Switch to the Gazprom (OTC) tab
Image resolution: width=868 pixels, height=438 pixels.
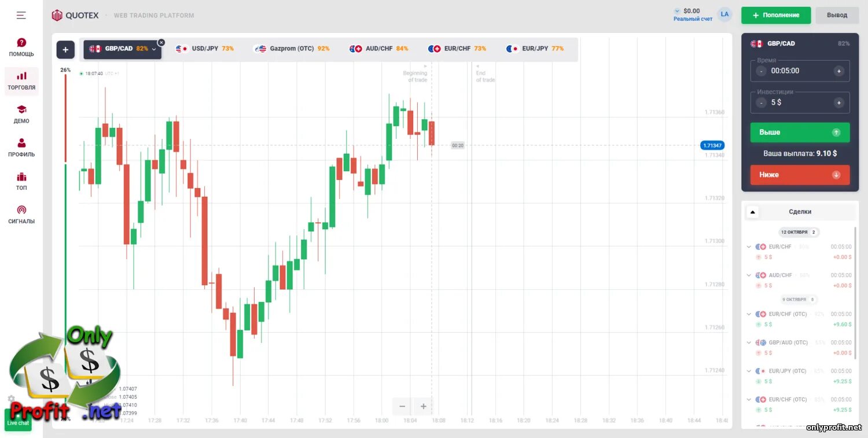point(292,49)
